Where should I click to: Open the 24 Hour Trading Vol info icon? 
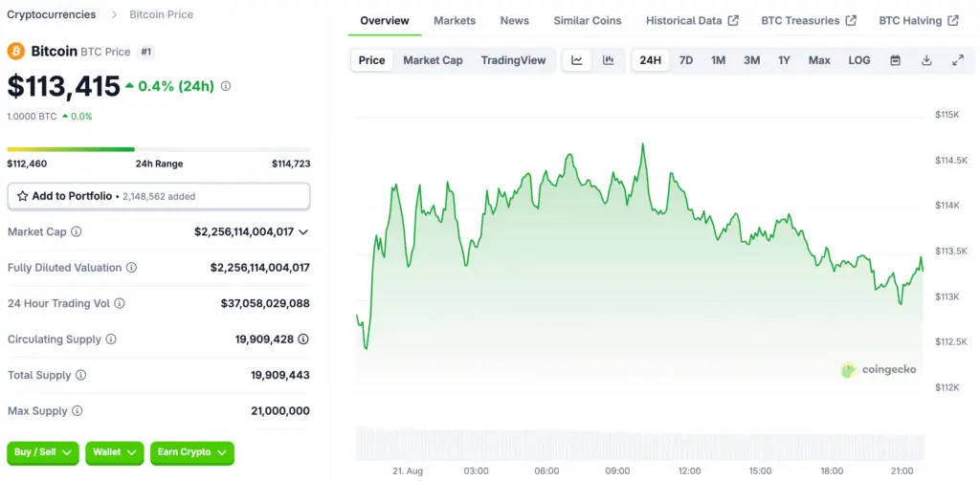tap(120, 303)
